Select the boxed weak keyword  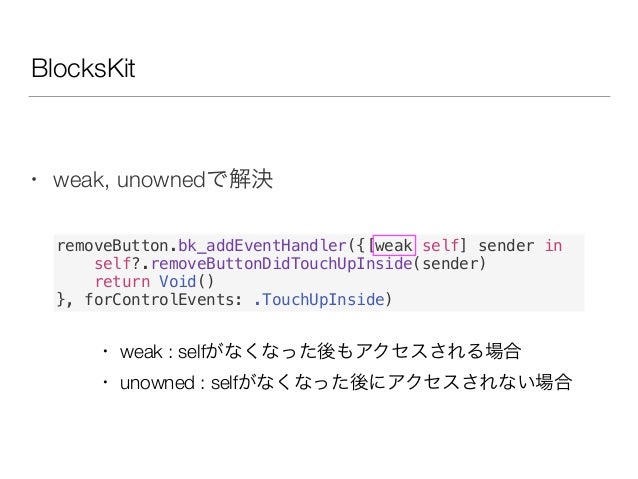(394, 245)
